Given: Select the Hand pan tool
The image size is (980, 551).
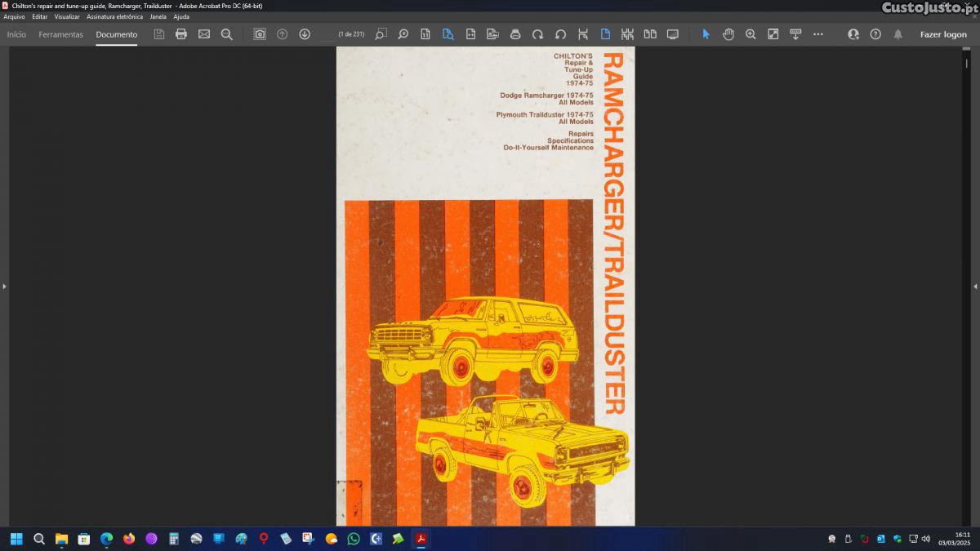Looking at the screenshot, I should pyautogui.click(x=728, y=34).
